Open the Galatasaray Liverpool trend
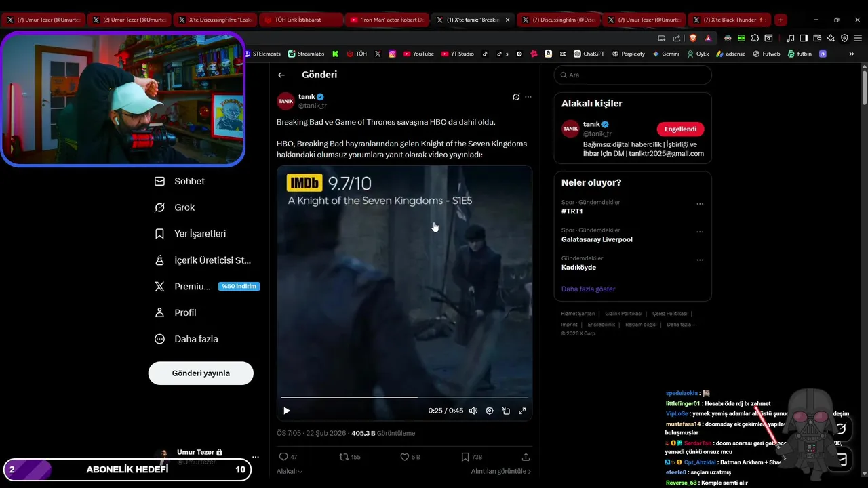 [597, 239]
